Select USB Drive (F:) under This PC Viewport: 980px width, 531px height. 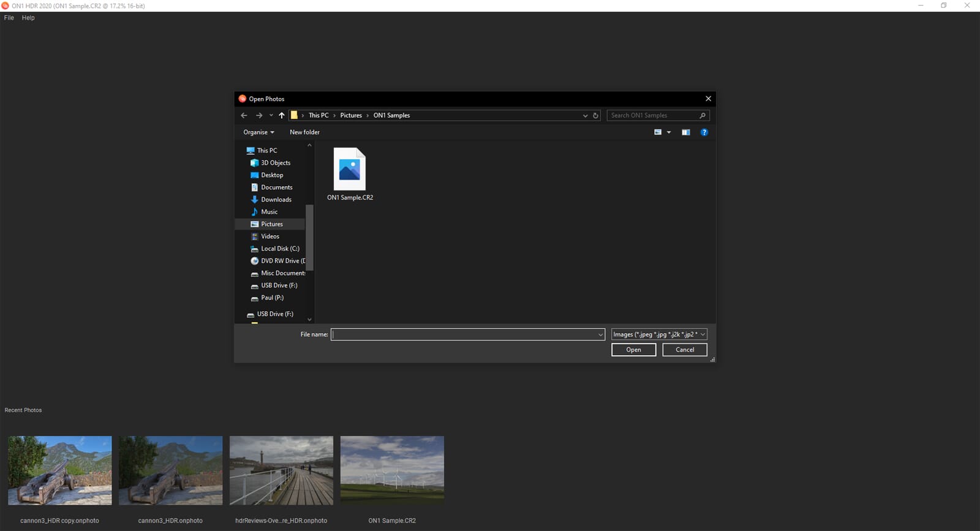[x=279, y=285]
